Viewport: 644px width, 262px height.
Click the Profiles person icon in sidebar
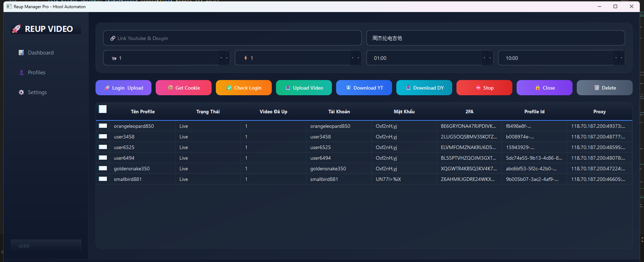pos(21,73)
